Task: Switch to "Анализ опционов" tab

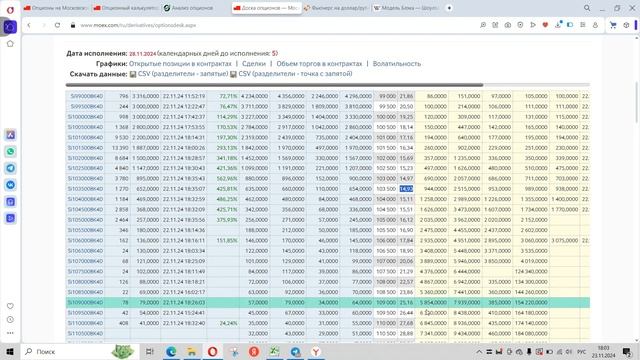Action: (196, 8)
